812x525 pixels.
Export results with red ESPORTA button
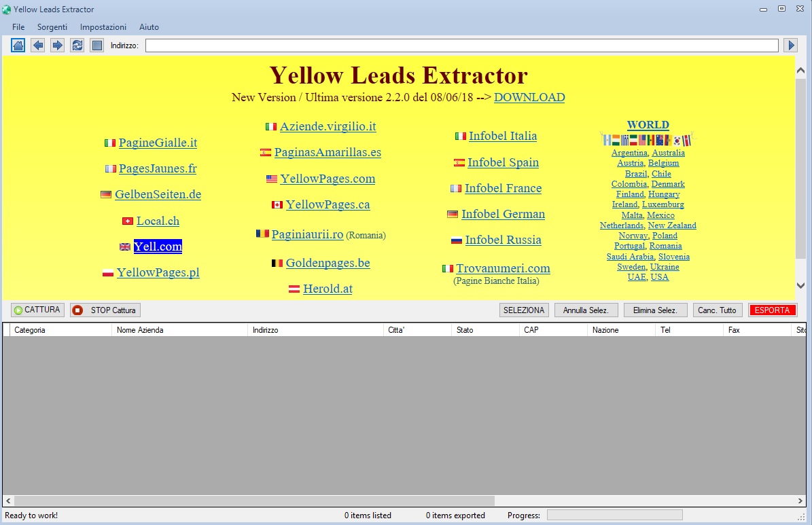click(x=772, y=310)
